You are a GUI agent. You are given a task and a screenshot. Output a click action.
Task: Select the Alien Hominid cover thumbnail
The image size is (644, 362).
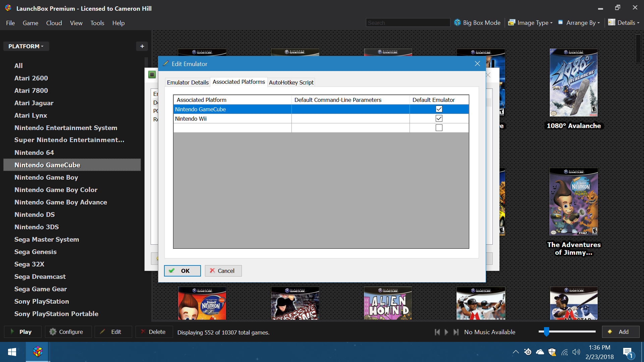click(388, 303)
